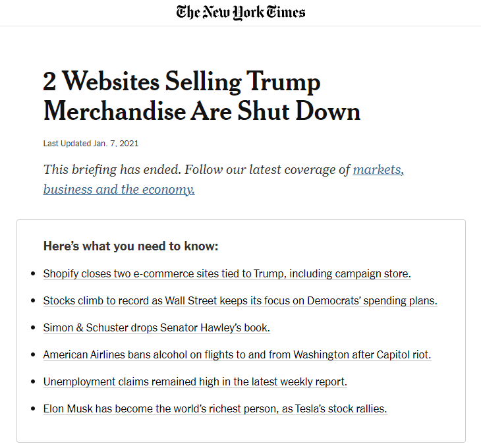Open the business and the economy link

(x=119, y=189)
